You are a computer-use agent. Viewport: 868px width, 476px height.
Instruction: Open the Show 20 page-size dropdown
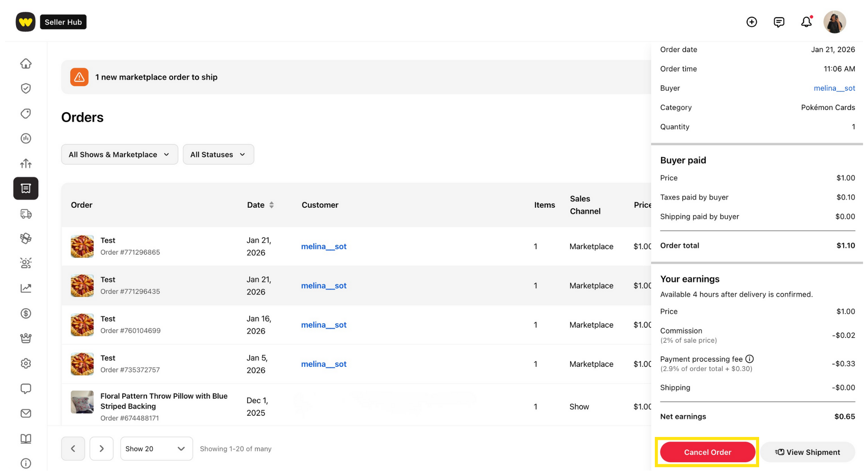156,449
